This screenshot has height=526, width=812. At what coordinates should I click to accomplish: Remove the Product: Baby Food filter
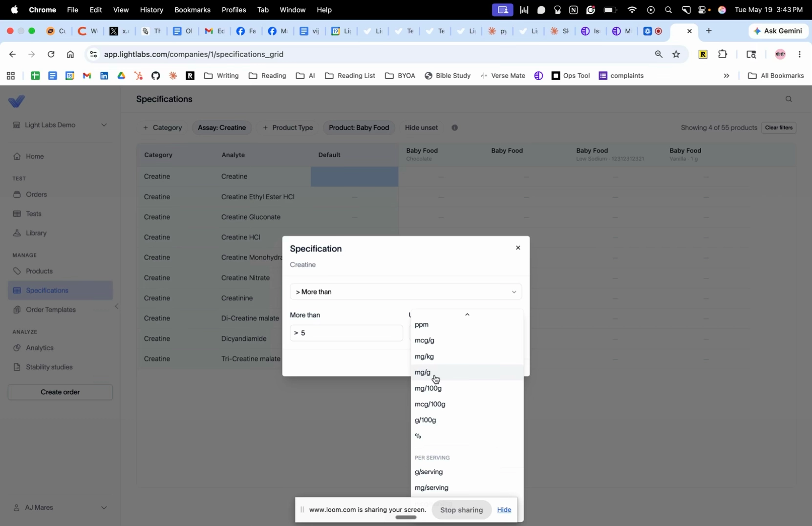[359, 128]
